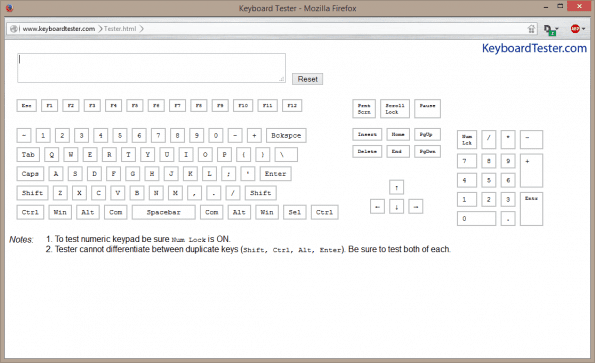Click the Caps key
This screenshot has height=363, width=595.
coord(30,174)
